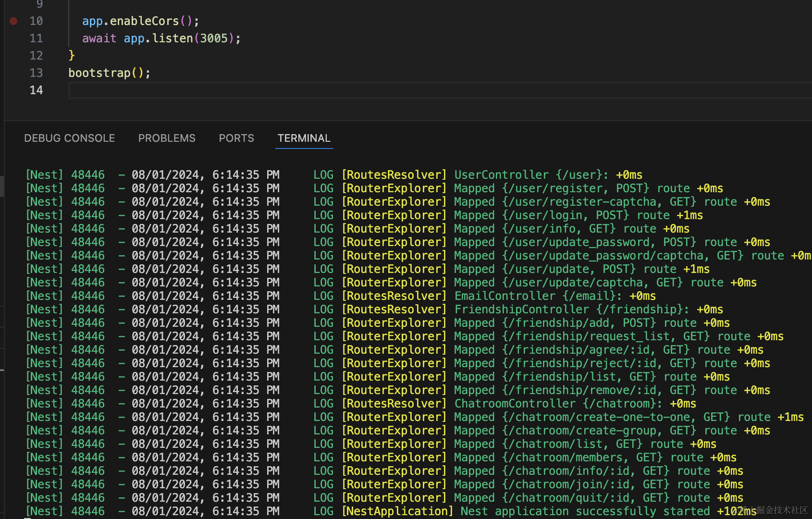Click the port number 3005
This screenshot has height=519, width=812.
[214, 38]
